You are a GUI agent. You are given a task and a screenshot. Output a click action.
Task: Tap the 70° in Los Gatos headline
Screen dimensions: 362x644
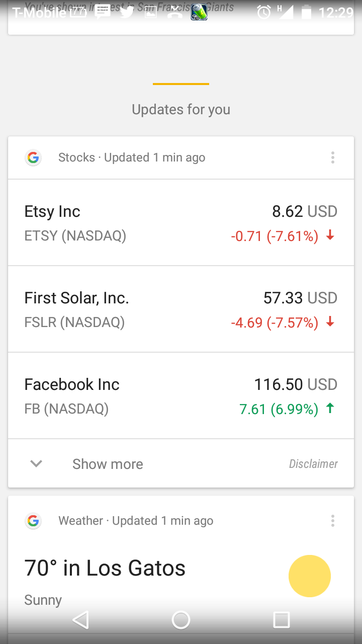click(105, 568)
